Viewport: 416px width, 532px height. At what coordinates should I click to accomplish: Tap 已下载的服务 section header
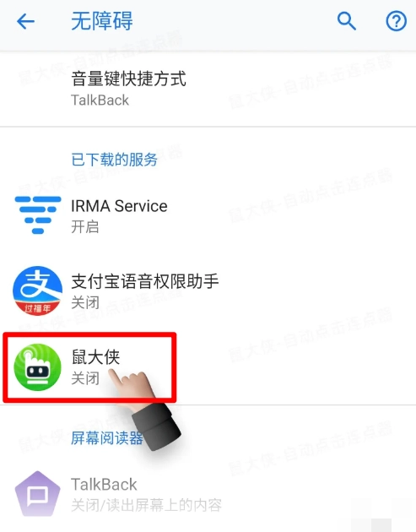[x=114, y=160]
